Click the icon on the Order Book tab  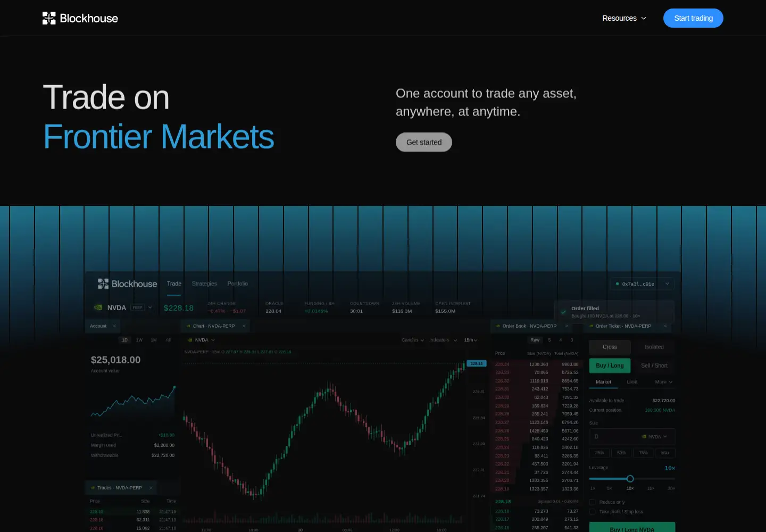click(498, 326)
